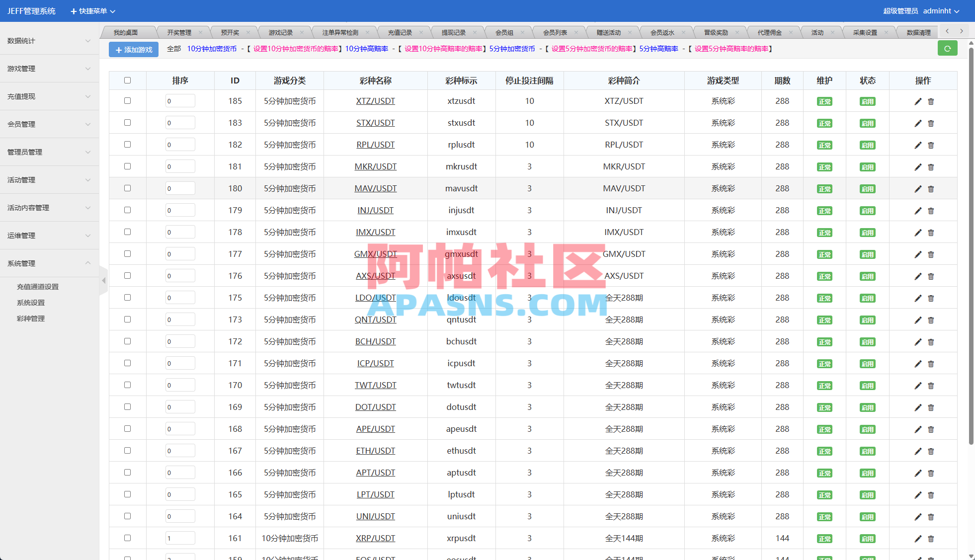Open the ETH/USDT lottery link
The height and width of the screenshot is (560, 975).
click(x=375, y=451)
